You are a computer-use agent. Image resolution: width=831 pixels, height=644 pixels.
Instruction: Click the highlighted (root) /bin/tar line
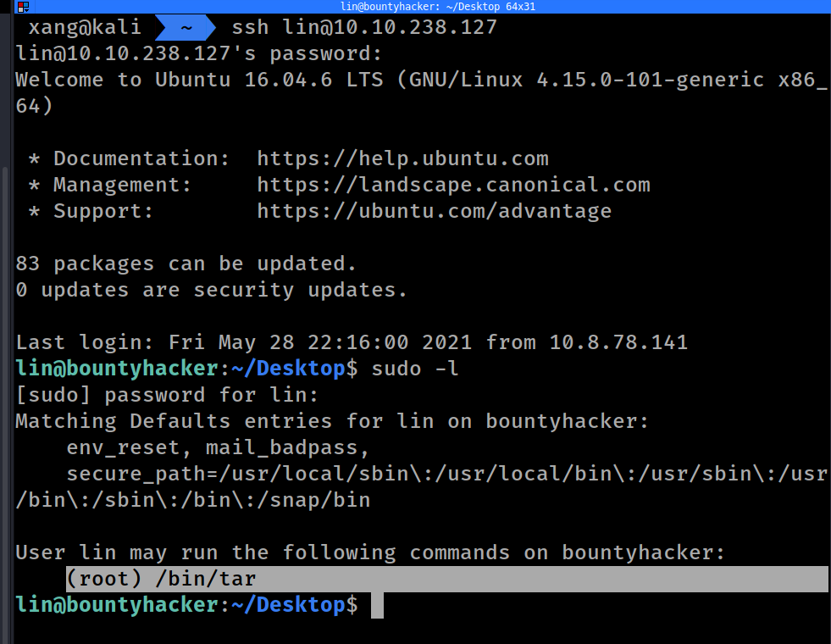pyautogui.click(x=161, y=580)
